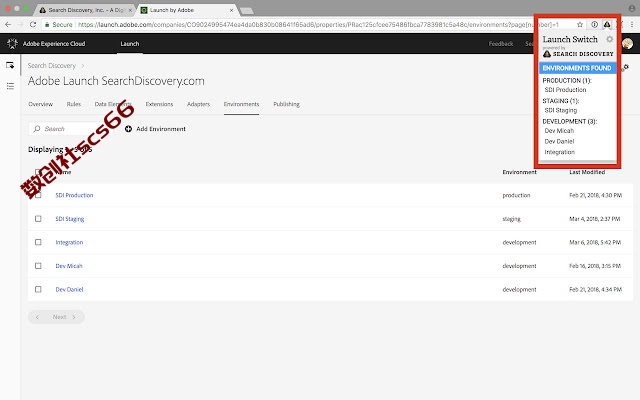Click the Last Modified column header
Screen dimensions: 640x400
click(587, 172)
